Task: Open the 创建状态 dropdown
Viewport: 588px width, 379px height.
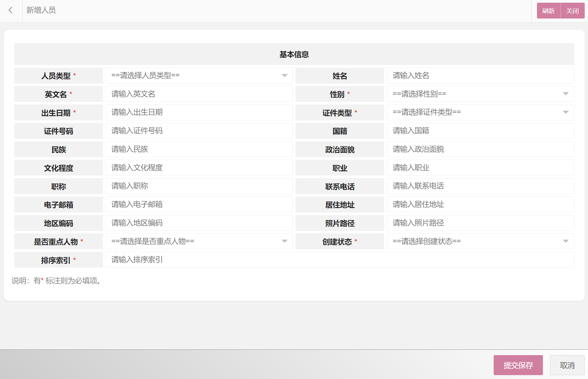Action: point(480,241)
